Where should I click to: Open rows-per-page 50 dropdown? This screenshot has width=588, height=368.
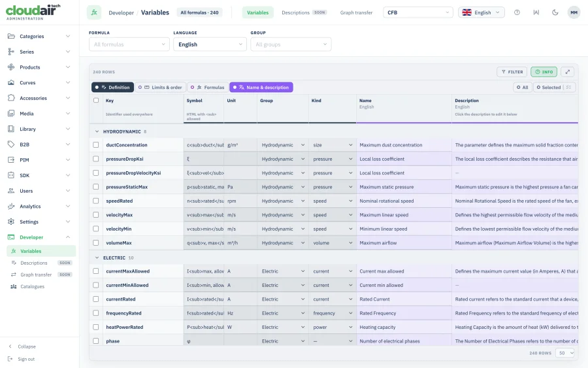pos(564,353)
